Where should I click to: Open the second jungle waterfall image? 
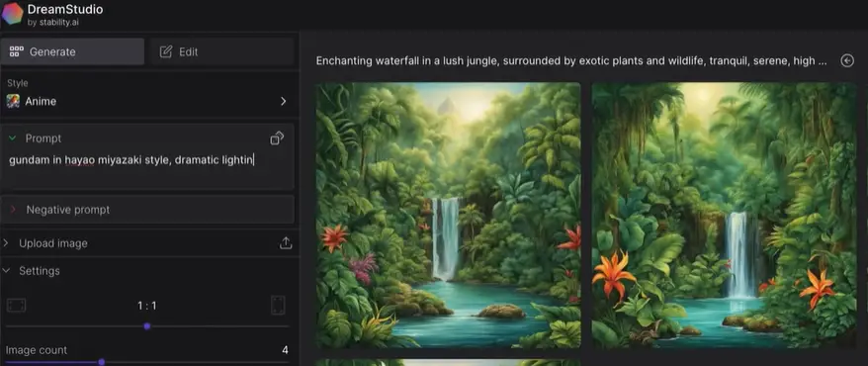click(x=724, y=215)
